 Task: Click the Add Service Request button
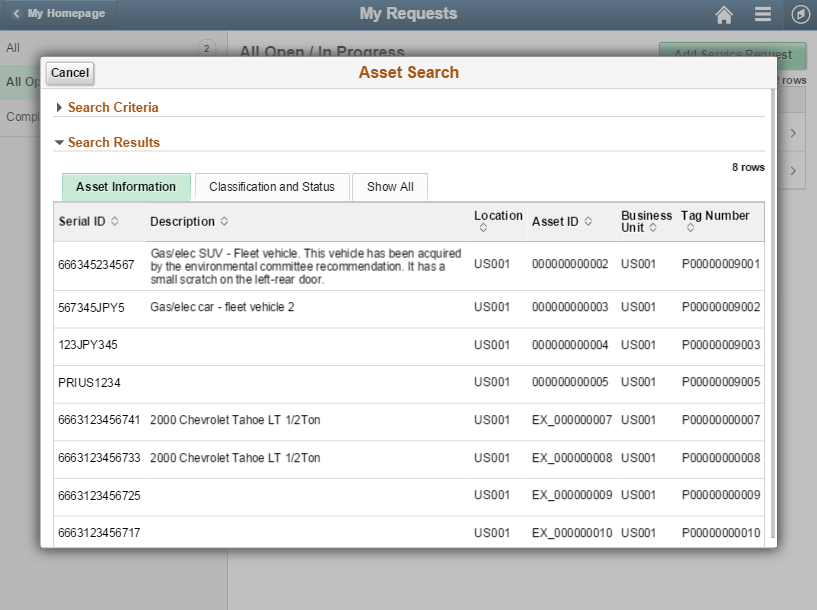click(x=731, y=56)
